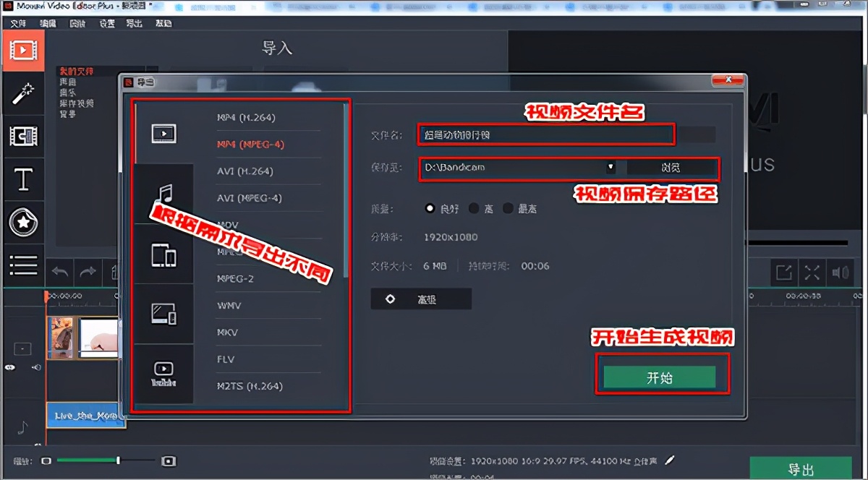
Task: Choose WMV format
Action: 229,306
